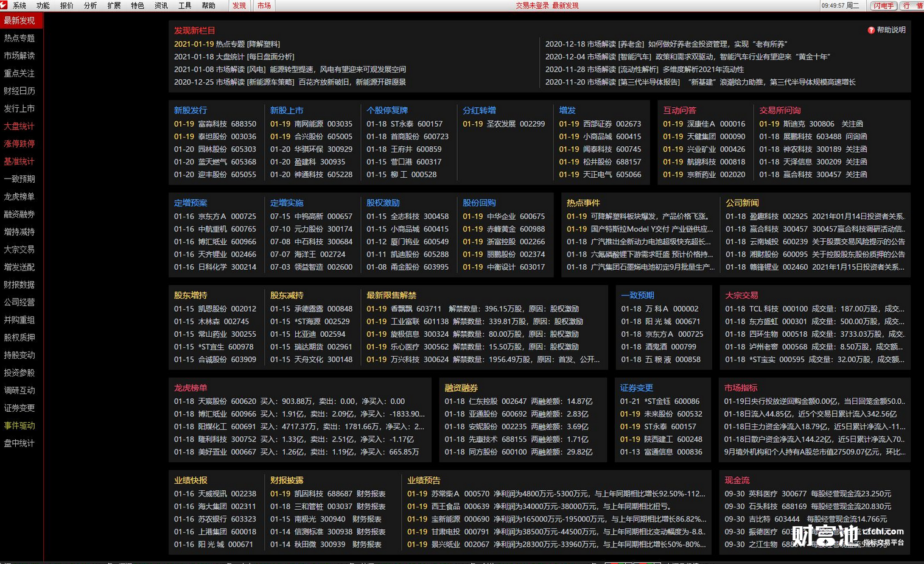The width and height of the screenshot is (924, 564).
Task: Open 2021-01-08 市场解读 [风电] news item
Action: pyautogui.click(x=290, y=69)
